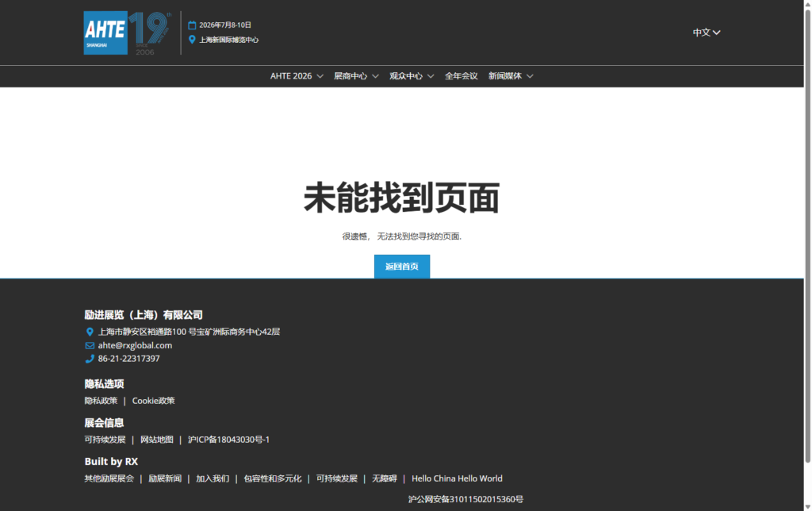Image resolution: width=812 pixels, height=511 pixels.
Task: Open the 隐私政策 link
Action: 101,401
